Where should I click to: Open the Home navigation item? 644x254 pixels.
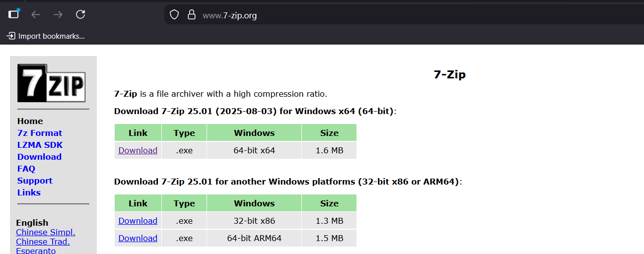pyautogui.click(x=30, y=121)
